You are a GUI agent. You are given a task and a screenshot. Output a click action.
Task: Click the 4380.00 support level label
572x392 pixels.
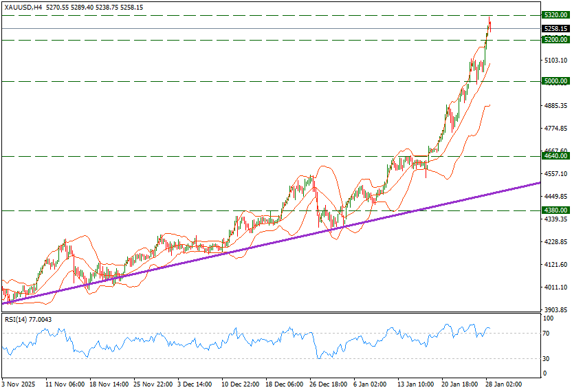point(554,210)
